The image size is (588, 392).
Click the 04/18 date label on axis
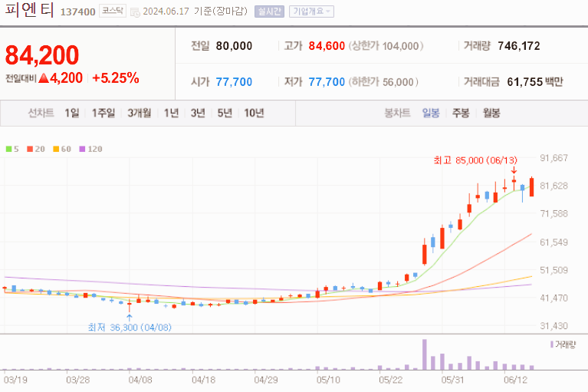(x=204, y=380)
